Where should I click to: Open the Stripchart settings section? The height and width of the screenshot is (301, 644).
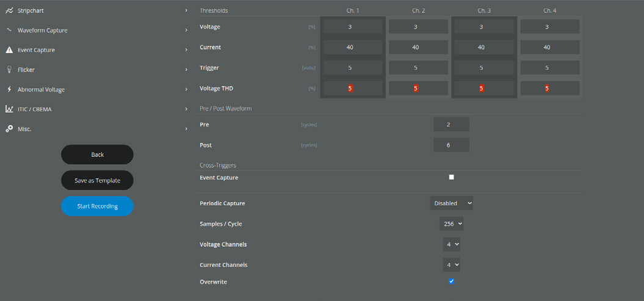[97, 10]
